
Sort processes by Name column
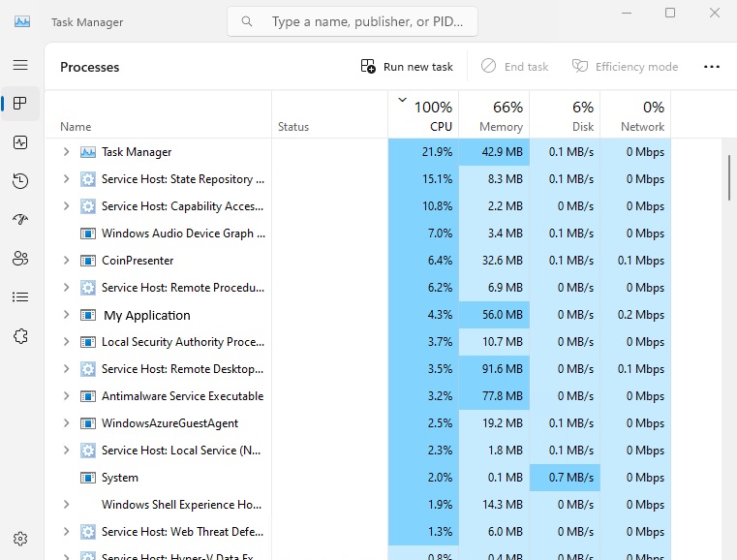(x=159, y=114)
